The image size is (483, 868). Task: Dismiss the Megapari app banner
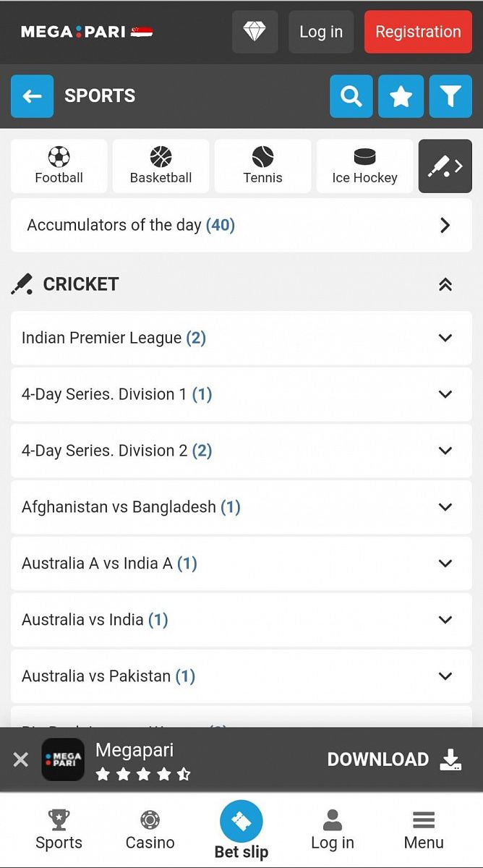pyautogui.click(x=21, y=759)
